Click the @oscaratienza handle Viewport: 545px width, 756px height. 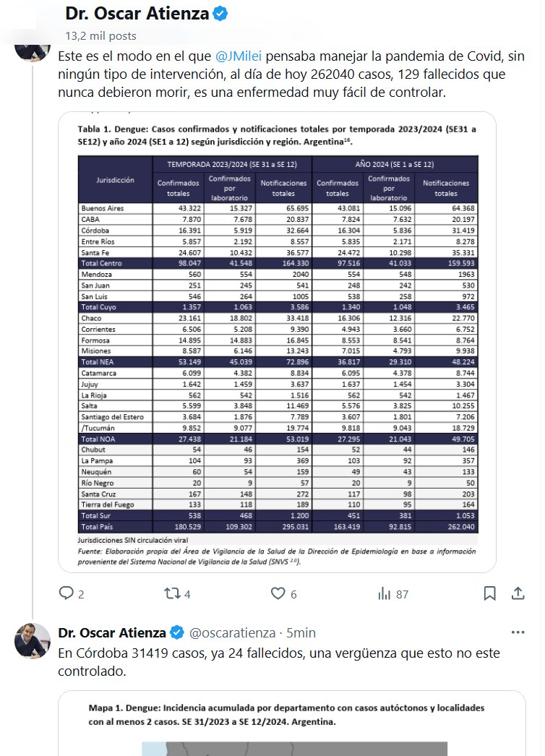[x=232, y=633]
